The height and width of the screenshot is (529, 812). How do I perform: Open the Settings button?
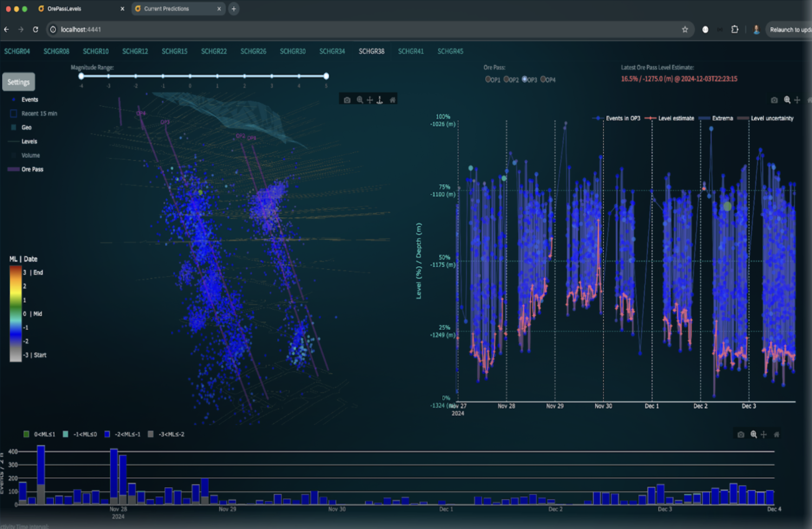[x=18, y=82]
